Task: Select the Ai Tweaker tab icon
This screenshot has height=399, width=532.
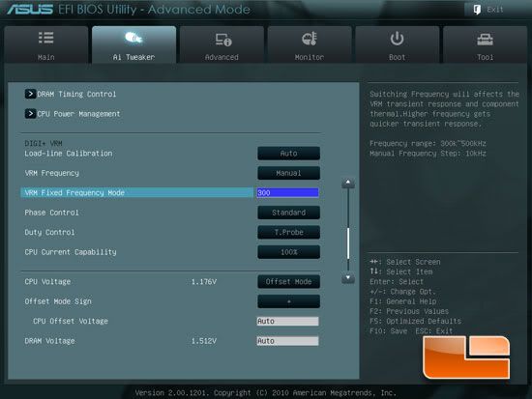Action: pyautogui.click(x=133, y=38)
